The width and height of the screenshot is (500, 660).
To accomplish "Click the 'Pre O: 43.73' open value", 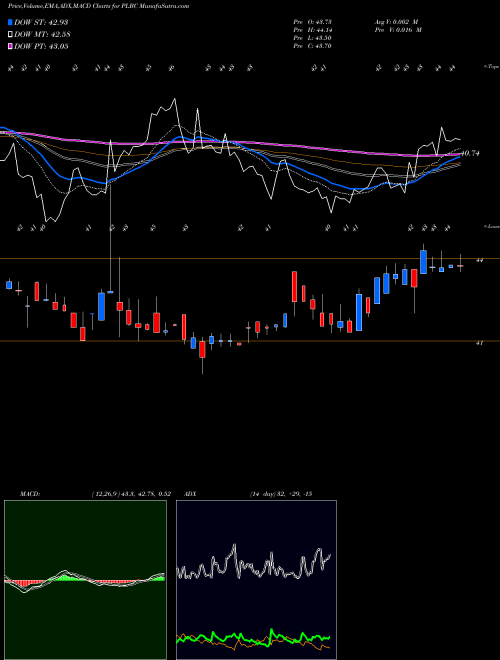I will pyautogui.click(x=312, y=22).
